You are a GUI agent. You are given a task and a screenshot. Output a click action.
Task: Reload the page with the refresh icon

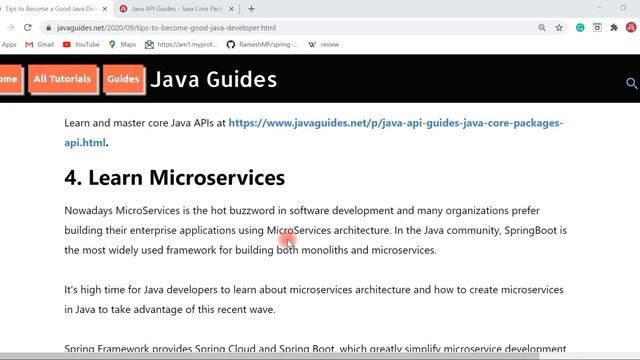tap(27, 28)
